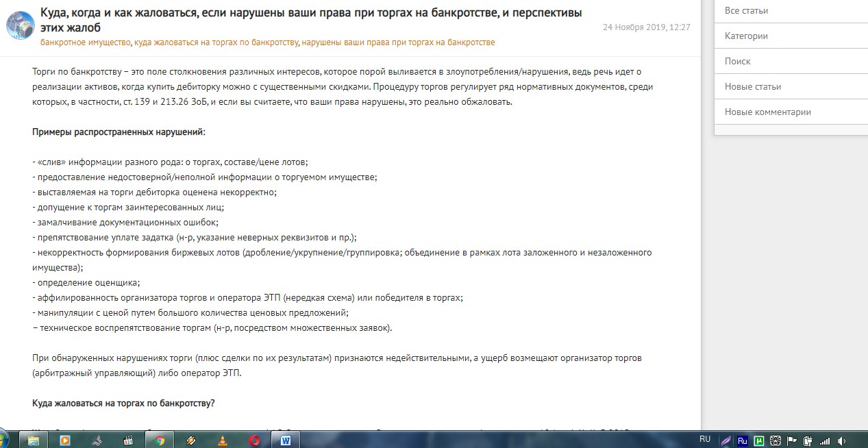
Task: Click line '- препятствование уплате задатка'
Action: coord(194,238)
